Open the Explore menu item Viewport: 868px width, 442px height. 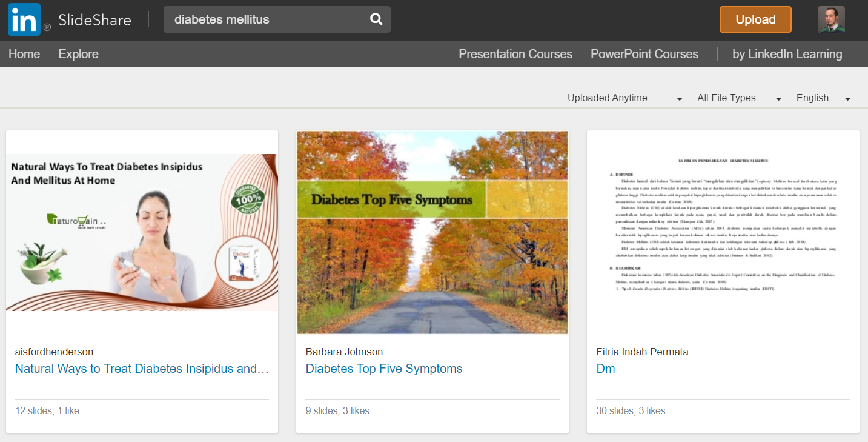tap(78, 54)
